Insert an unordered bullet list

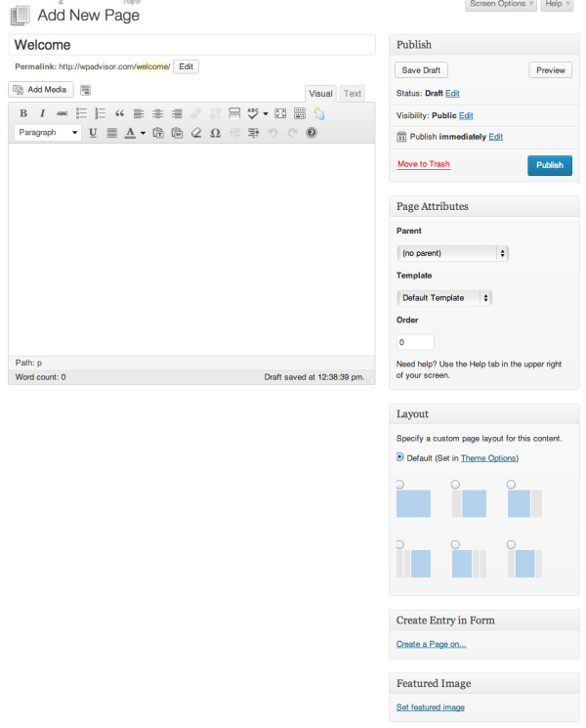(81, 113)
